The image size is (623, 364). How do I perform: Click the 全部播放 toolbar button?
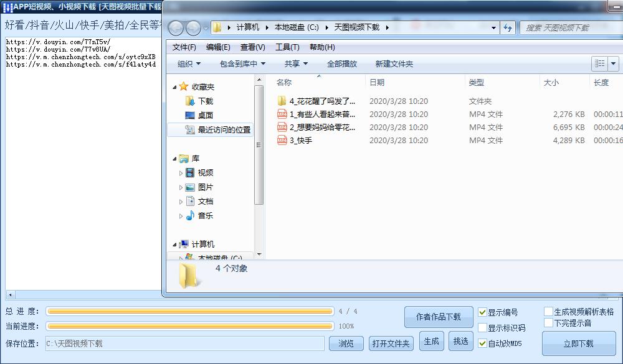pos(342,63)
